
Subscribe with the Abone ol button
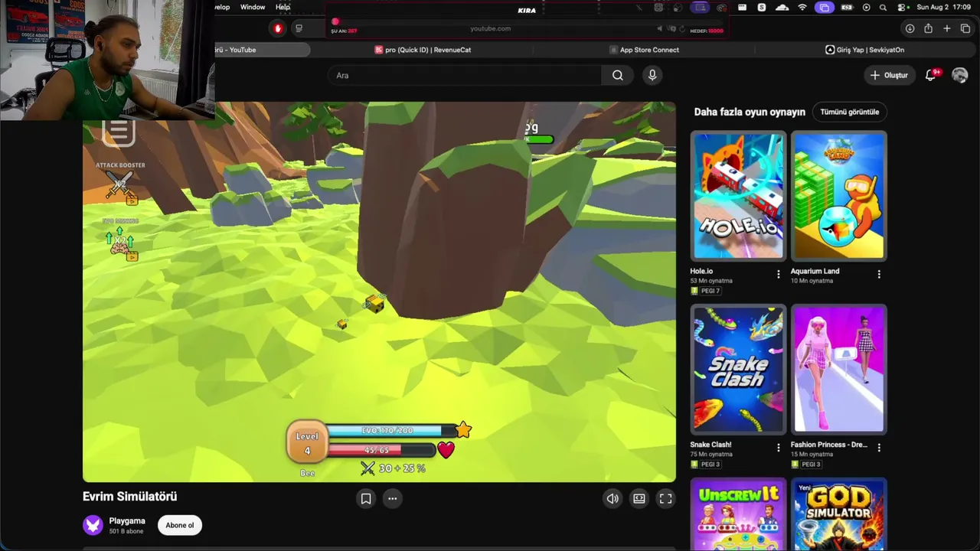point(180,525)
